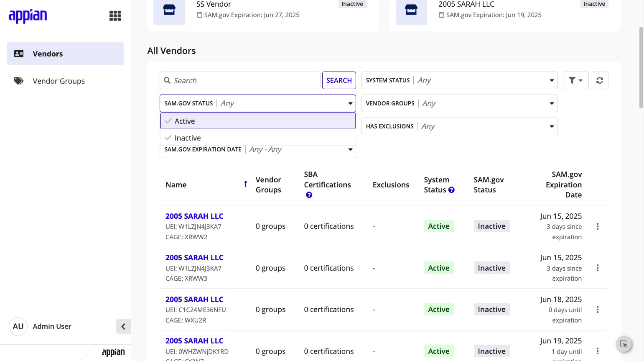Click the help icon under SBA Certifications
The image size is (644, 361).
[x=309, y=195]
